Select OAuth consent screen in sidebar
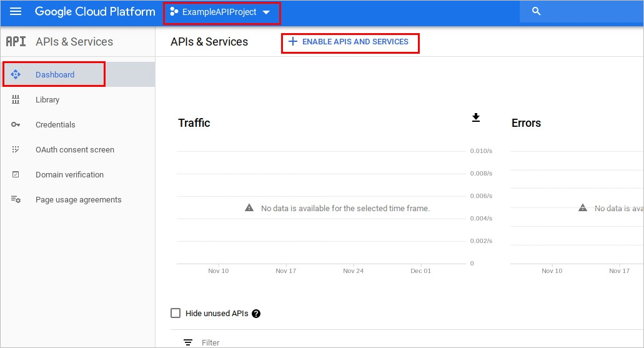644x348 pixels. tap(74, 150)
